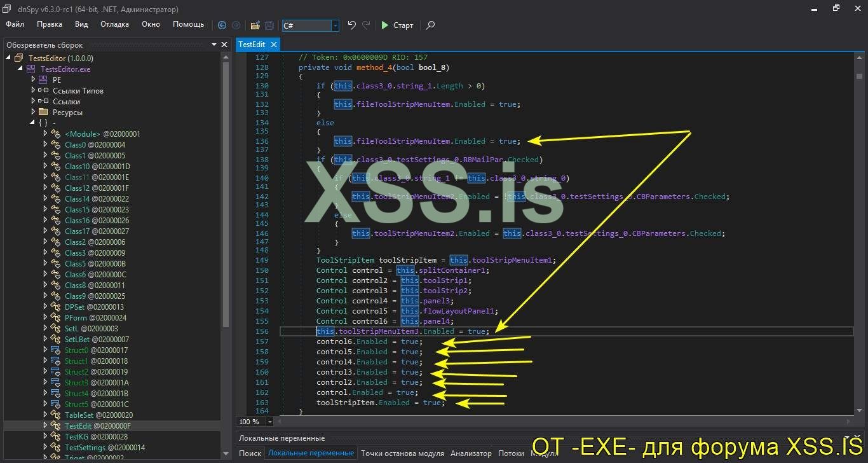Click the <Module> class icon
The height and width of the screenshot is (463, 868).
tap(55, 134)
